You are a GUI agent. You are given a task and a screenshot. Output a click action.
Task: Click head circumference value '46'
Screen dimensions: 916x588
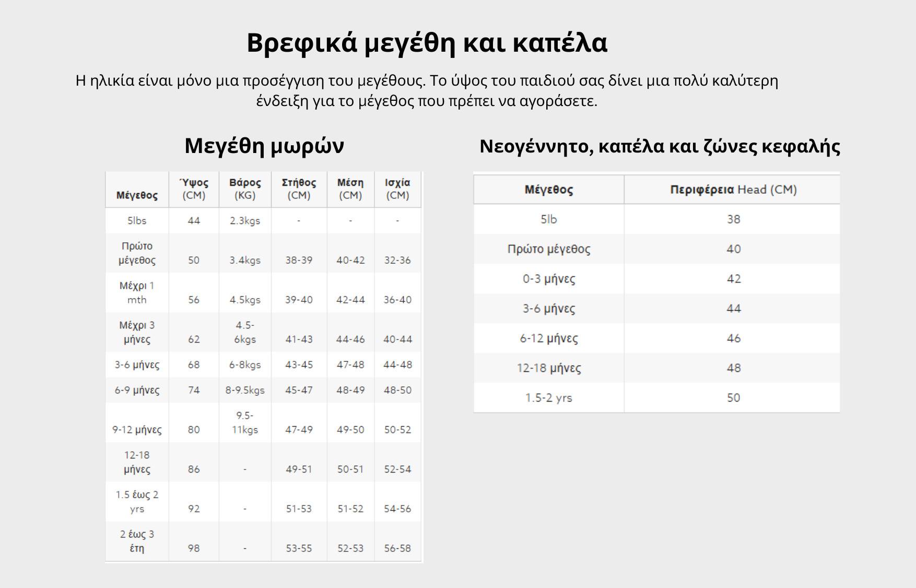[733, 338]
